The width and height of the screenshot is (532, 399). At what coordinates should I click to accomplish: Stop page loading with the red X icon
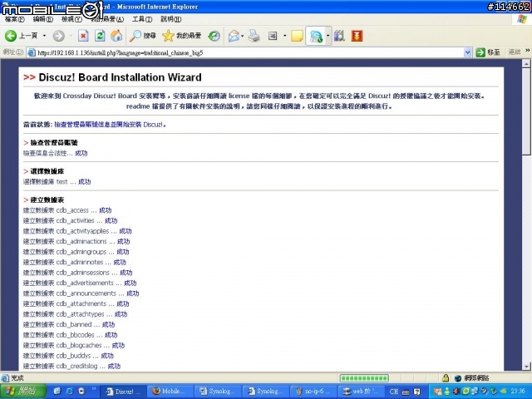(83, 36)
